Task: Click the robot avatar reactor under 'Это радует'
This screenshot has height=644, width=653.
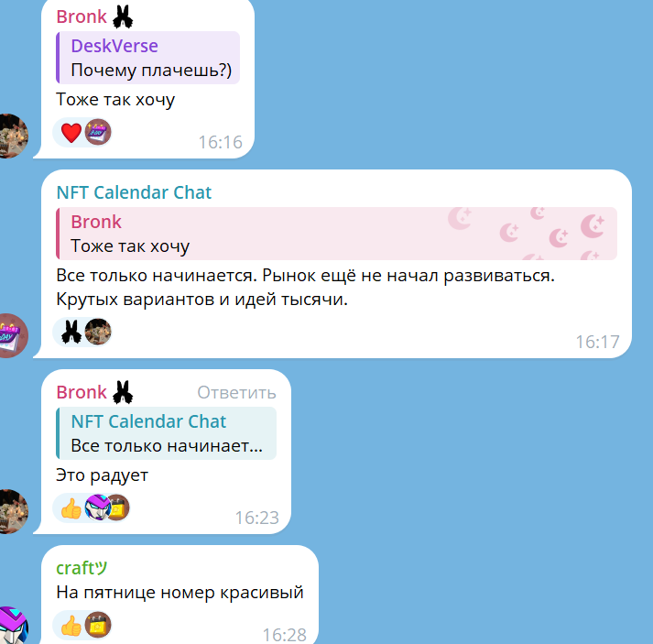Action: click(x=97, y=508)
